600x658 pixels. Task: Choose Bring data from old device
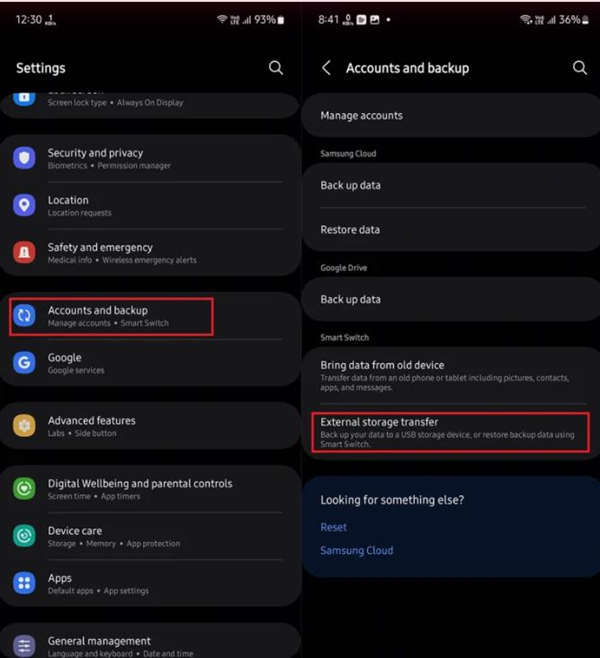[x=451, y=376]
